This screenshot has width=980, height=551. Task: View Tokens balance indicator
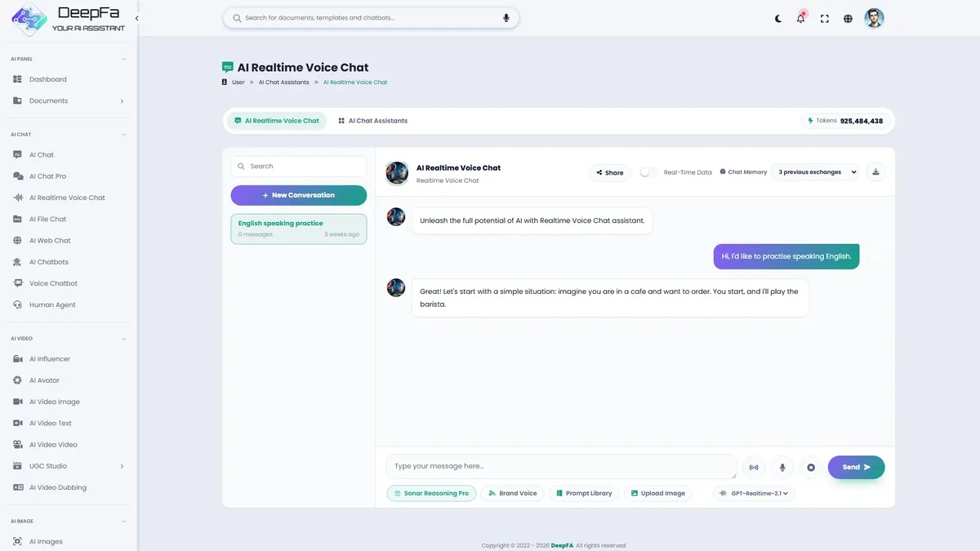pos(844,121)
